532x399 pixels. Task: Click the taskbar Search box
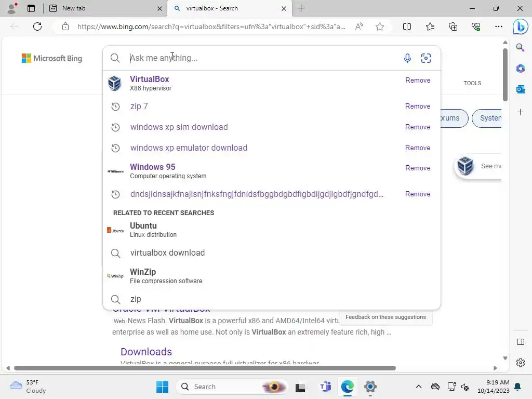pos(232,387)
